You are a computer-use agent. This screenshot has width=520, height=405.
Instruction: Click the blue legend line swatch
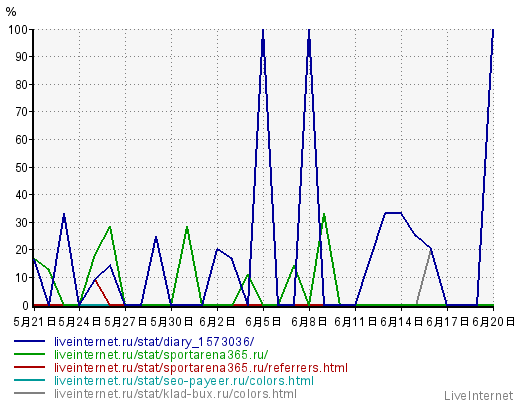point(29,341)
